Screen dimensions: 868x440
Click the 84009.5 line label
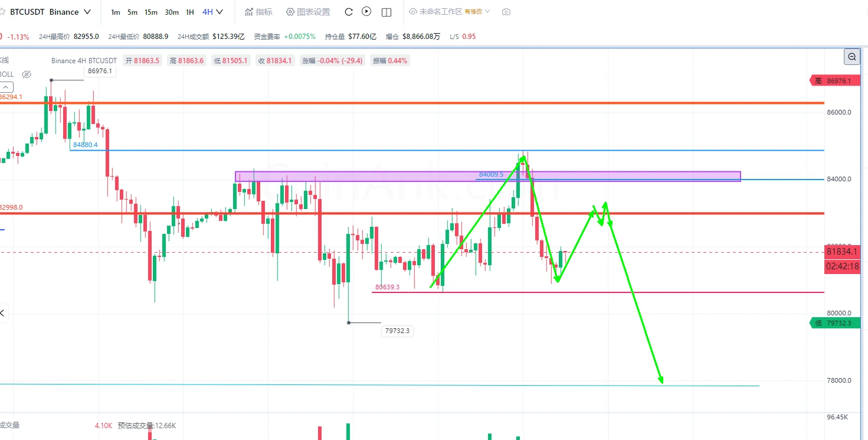(x=491, y=174)
